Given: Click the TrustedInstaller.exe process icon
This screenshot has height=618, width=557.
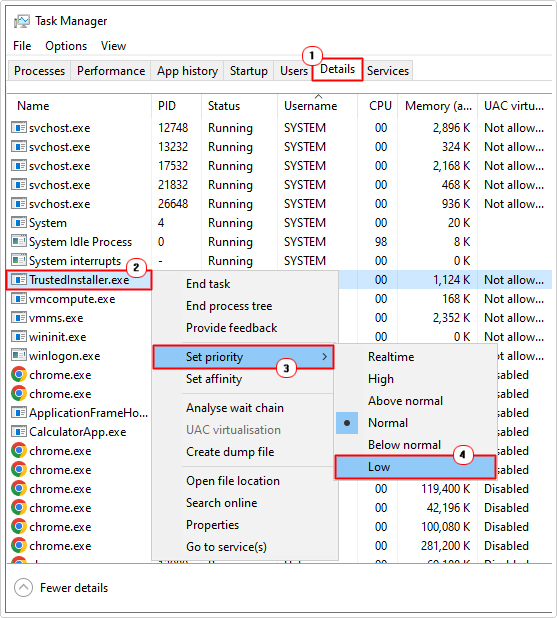Looking at the screenshot, I should [19, 279].
